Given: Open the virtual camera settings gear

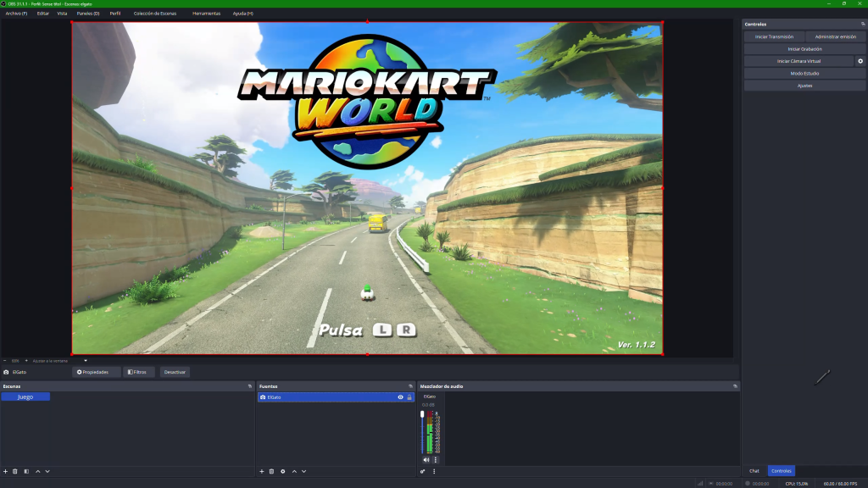Looking at the screenshot, I should click(x=860, y=61).
